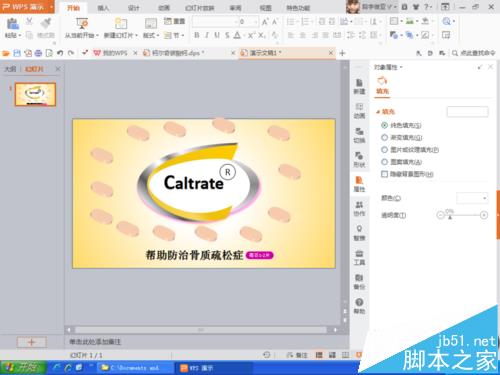Select the Gradient fill (渐变填充) radio button
This screenshot has height=375, width=500.
(384, 137)
